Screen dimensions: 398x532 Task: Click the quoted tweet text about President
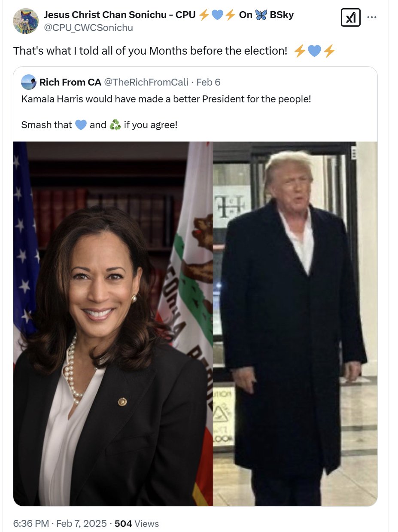click(x=166, y=99)
